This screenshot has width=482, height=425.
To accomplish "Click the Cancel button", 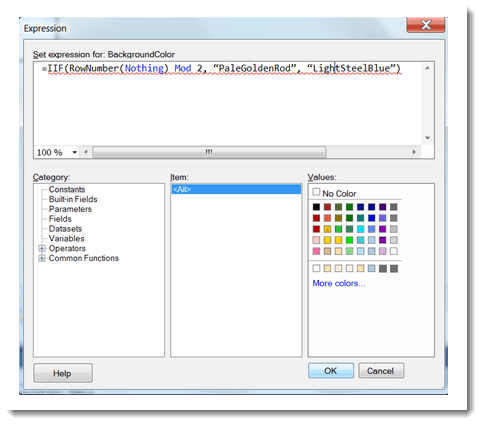I will click(381, 371).
